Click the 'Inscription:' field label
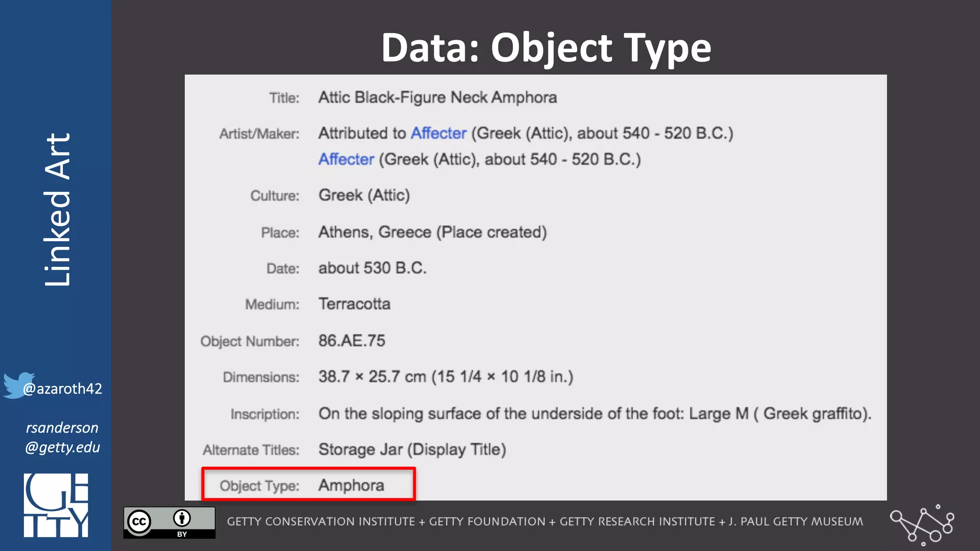 point(265,414)
